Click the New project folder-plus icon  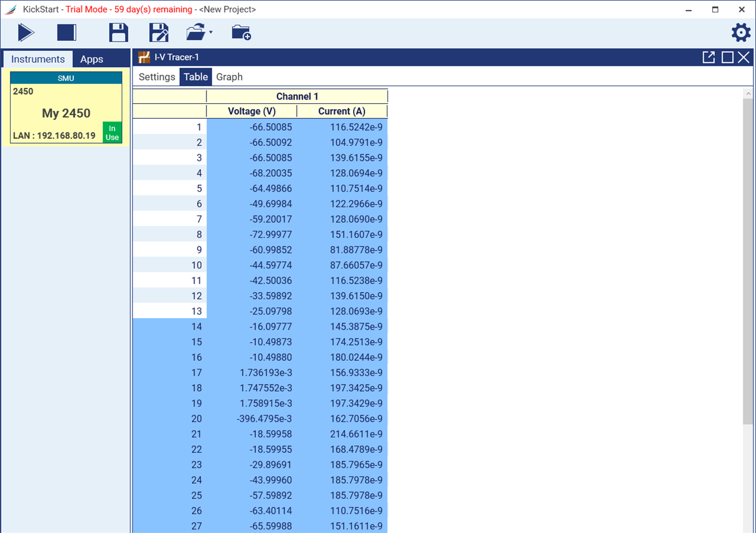tap(241, 32)
